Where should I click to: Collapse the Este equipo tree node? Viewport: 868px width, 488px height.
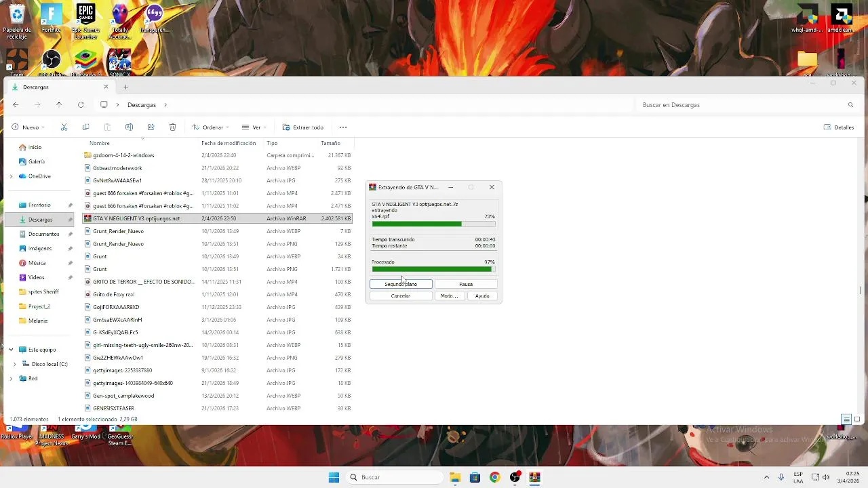11,350
